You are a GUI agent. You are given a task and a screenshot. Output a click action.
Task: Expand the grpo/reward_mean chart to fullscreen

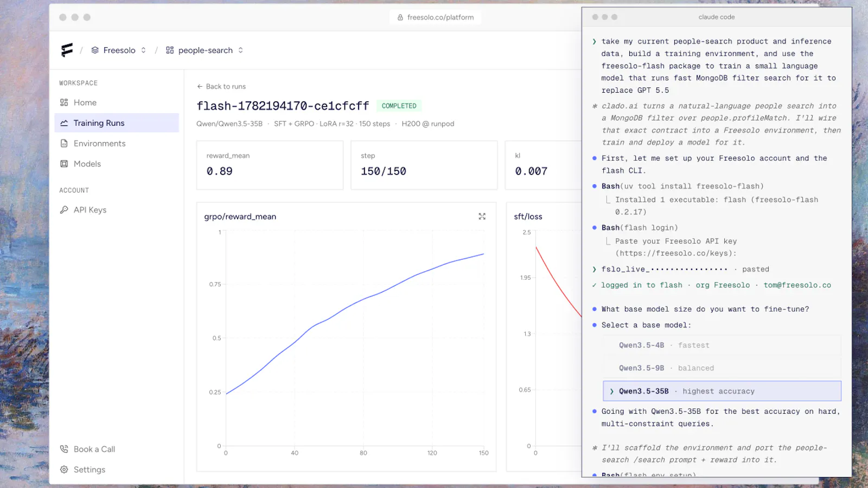click(482, 216)
